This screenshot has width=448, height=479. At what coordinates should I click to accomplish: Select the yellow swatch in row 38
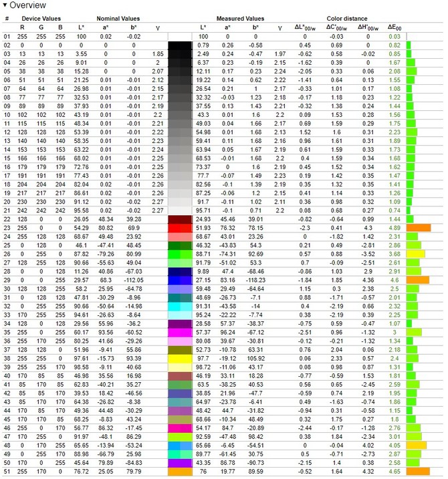(x=180, y=359)
